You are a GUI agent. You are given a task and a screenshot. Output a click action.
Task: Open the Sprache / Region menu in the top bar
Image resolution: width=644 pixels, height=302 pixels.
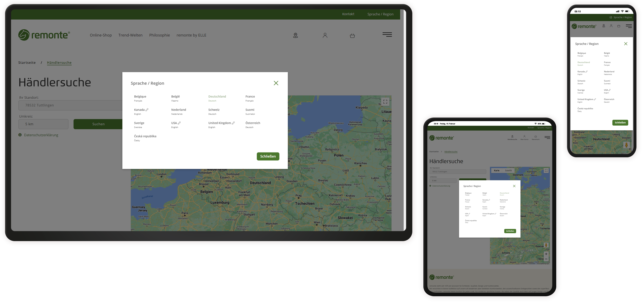(380, 14)
